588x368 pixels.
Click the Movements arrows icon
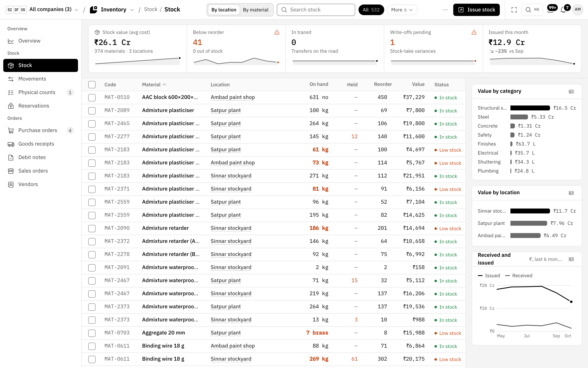click(x=11, y=79)
